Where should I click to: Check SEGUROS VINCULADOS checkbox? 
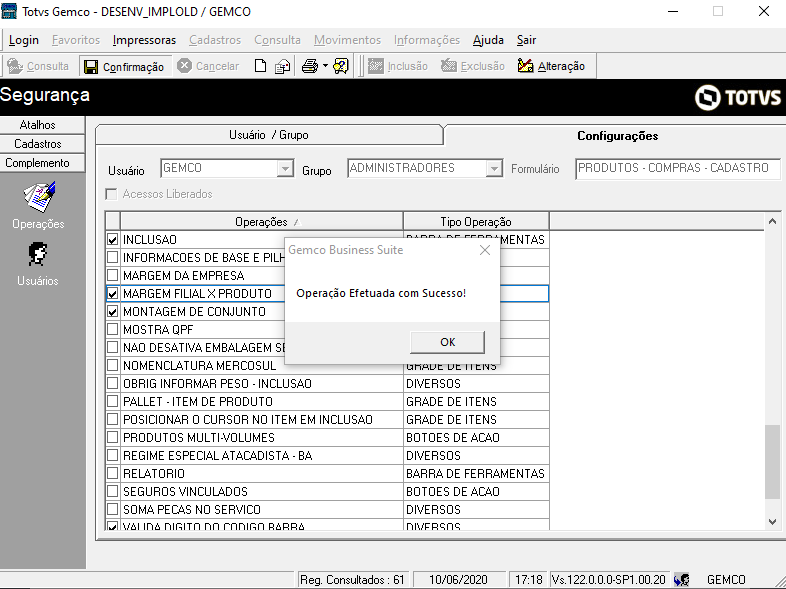(113, 491)
